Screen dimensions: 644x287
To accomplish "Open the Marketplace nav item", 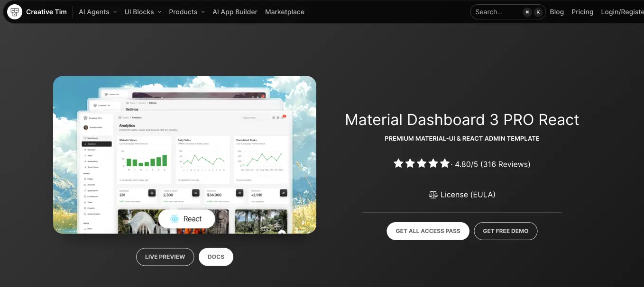I will [x=285, y=12].
